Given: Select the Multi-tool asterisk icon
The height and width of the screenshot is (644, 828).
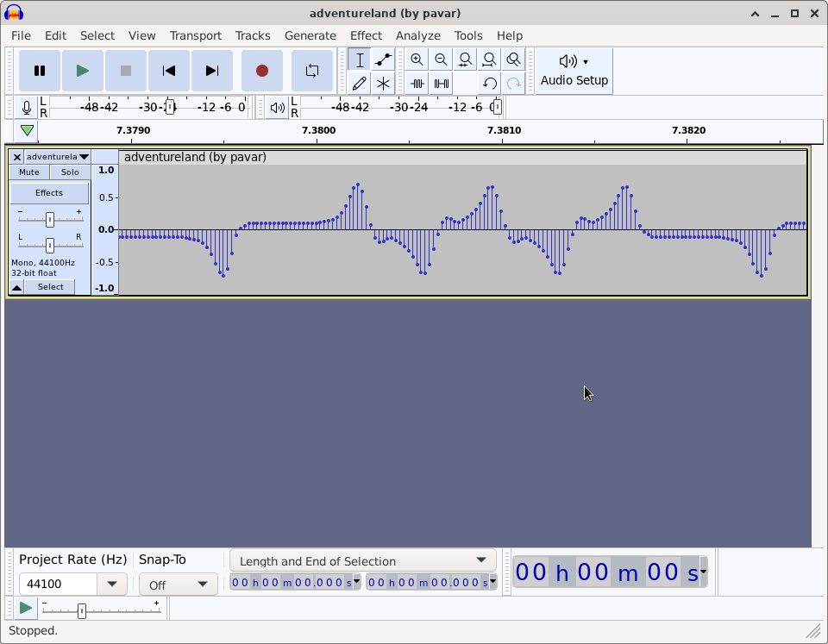Looking at the screenshot, I should click(x=383, y=84).
